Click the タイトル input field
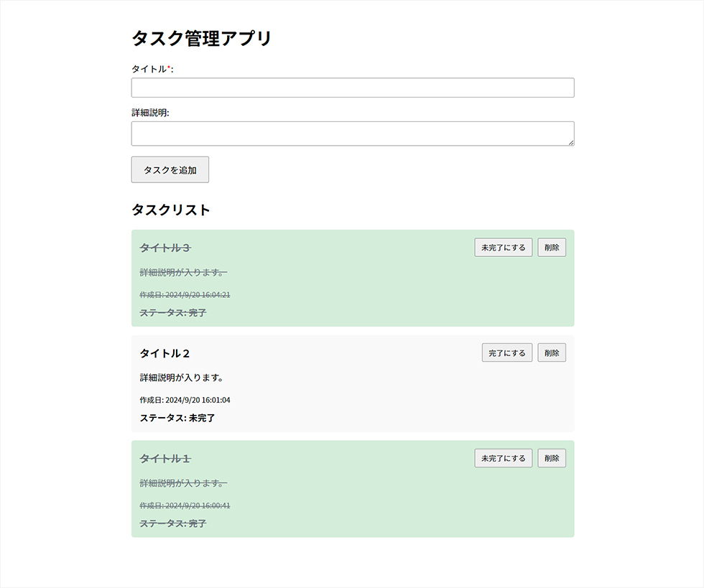Screen dimensions: 704x588 [x=353, y=88]
